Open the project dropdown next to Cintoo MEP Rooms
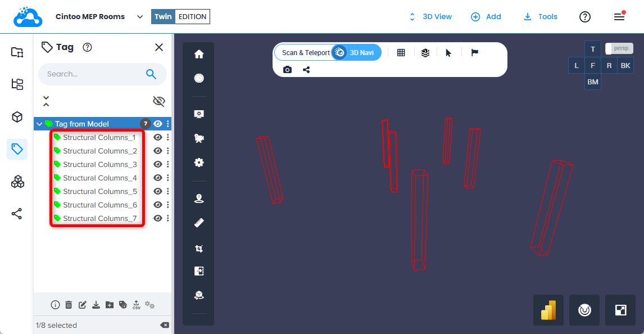Image resolution: width=644 pixels, height=334 pixels. point(140,17)
